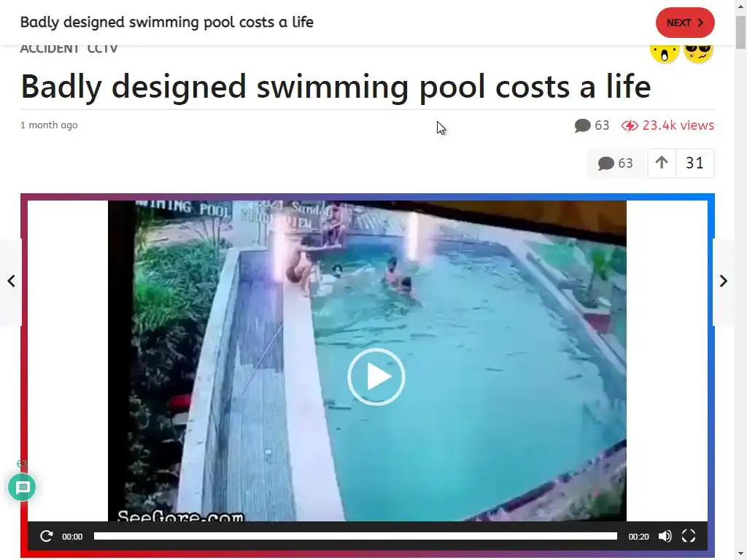Click the sticky header post title
Screen dimensions: 747x560
(167, 23)
